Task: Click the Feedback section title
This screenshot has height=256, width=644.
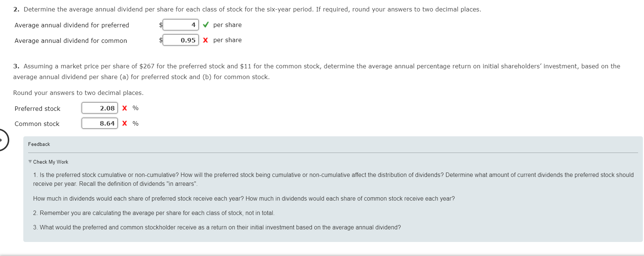Action: point(39,144)
